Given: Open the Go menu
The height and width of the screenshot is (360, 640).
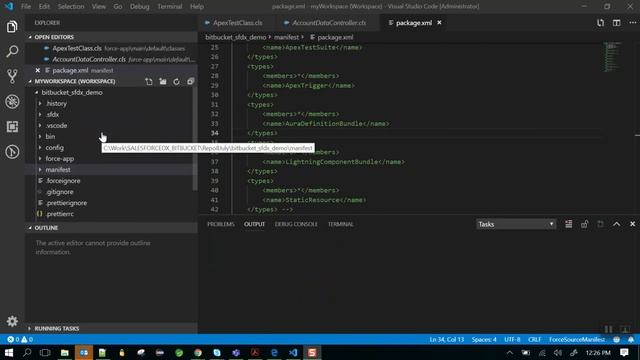Looking at the screenshot, I should [x=118, y=7].
